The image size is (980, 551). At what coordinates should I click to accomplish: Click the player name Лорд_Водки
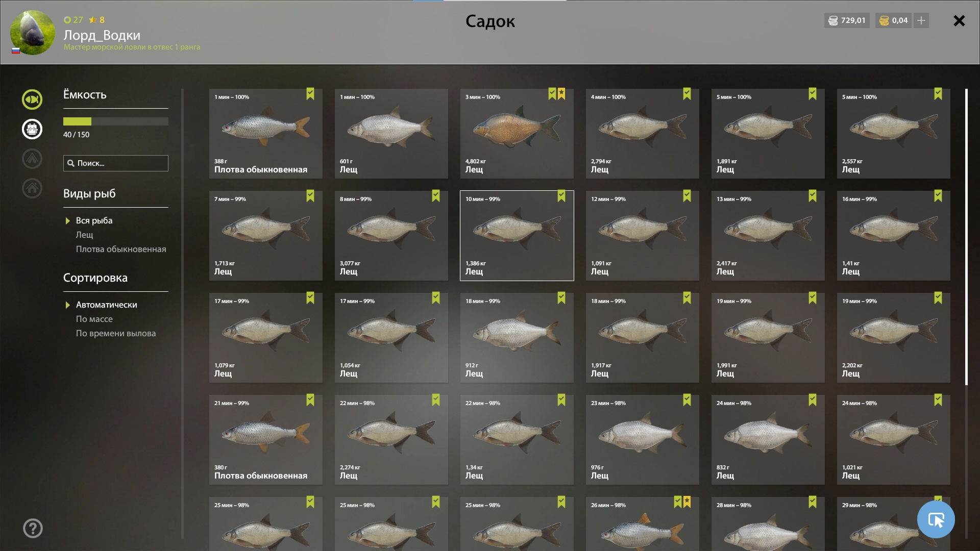102,35
